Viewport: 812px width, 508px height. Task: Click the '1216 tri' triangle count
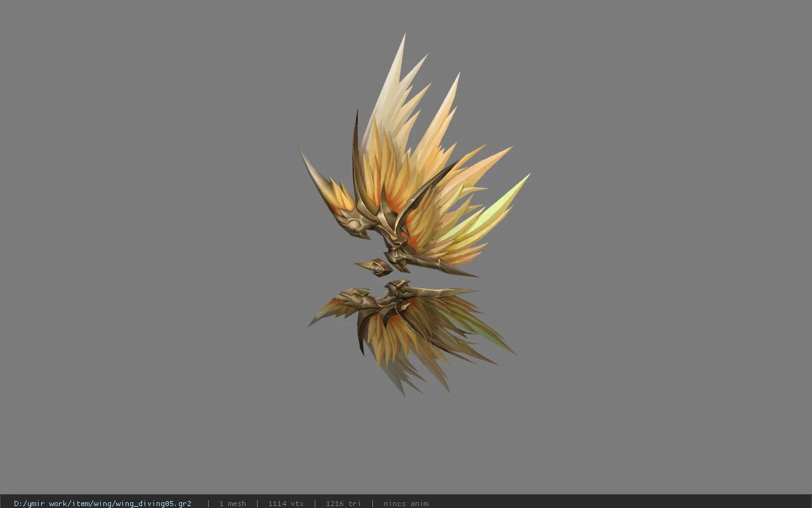343,504
